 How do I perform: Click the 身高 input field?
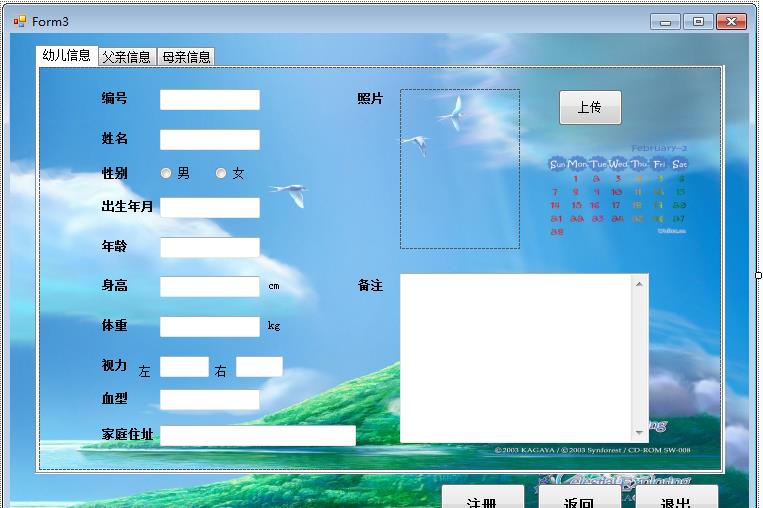[210, 287]
